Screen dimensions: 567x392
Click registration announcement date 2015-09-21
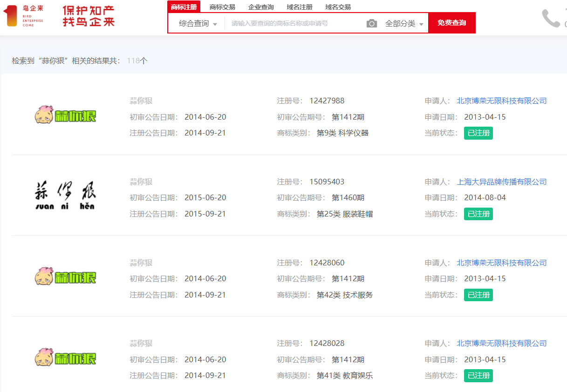(205, 214)
